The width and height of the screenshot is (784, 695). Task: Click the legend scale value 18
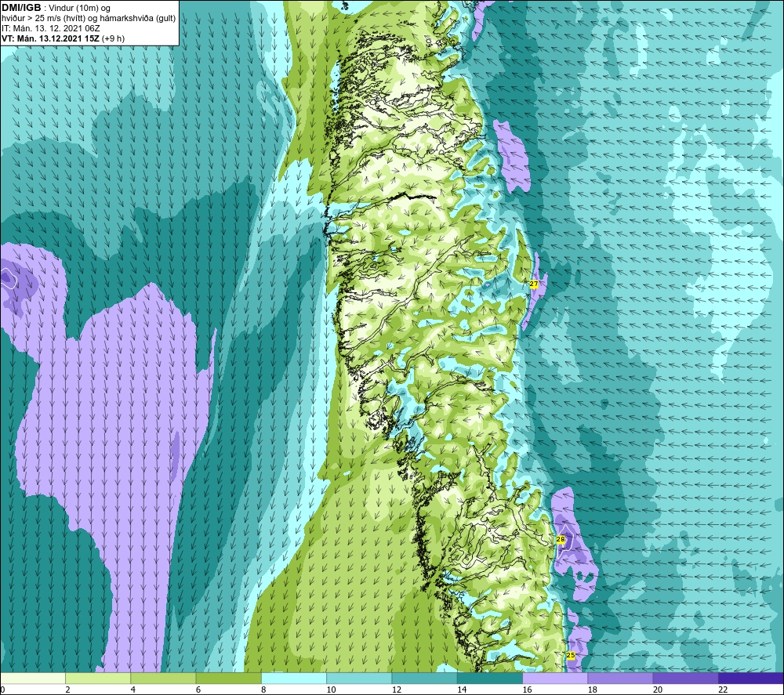tap(593, 690)
